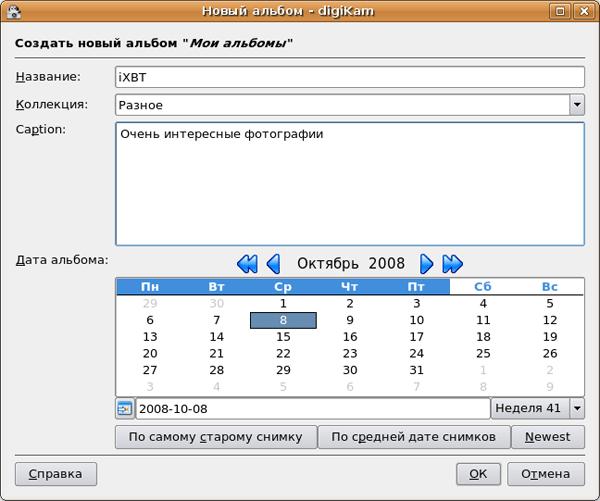The width and height of the screenshot is (600, 501).
Task: Click the Ср weekday header
Action: coord(283,287)
